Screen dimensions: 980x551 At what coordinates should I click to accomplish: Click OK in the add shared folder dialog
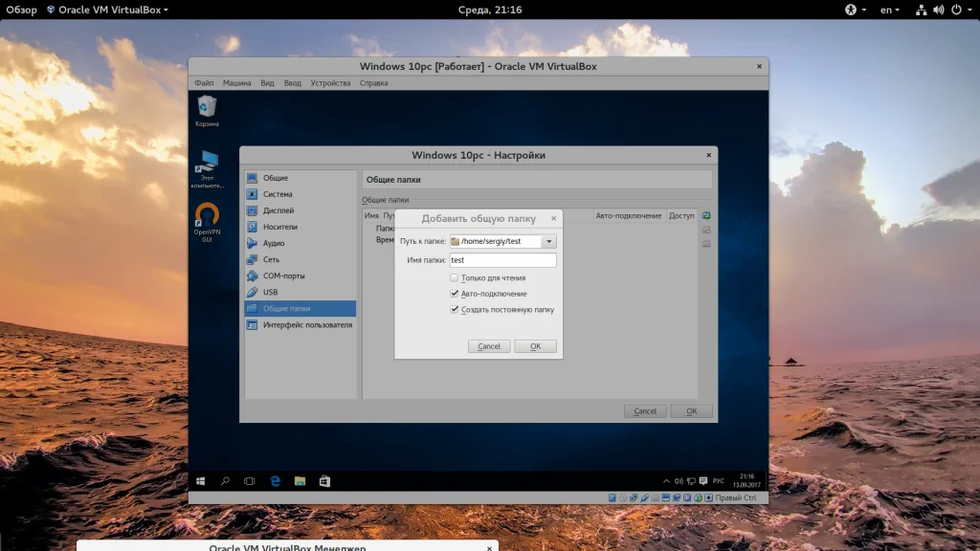pos(535,346)
